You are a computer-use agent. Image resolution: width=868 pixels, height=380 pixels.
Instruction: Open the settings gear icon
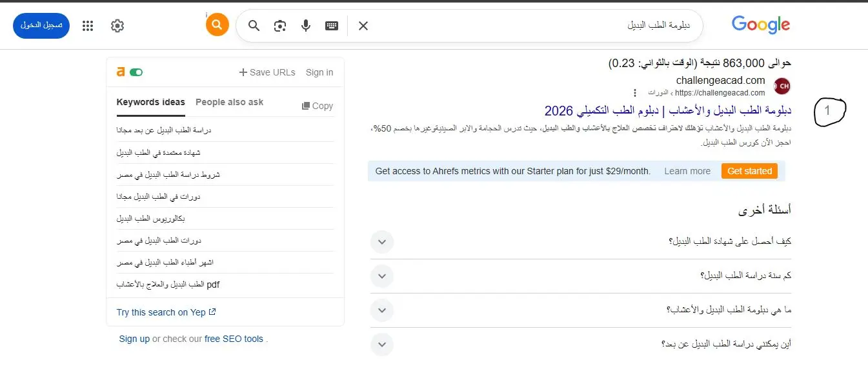117,26
